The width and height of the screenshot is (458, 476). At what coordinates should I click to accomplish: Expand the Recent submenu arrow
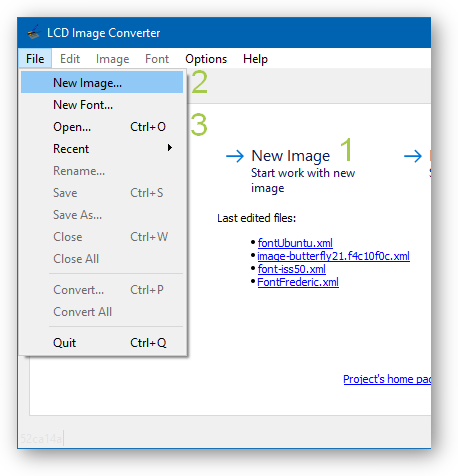click(170, 148)
